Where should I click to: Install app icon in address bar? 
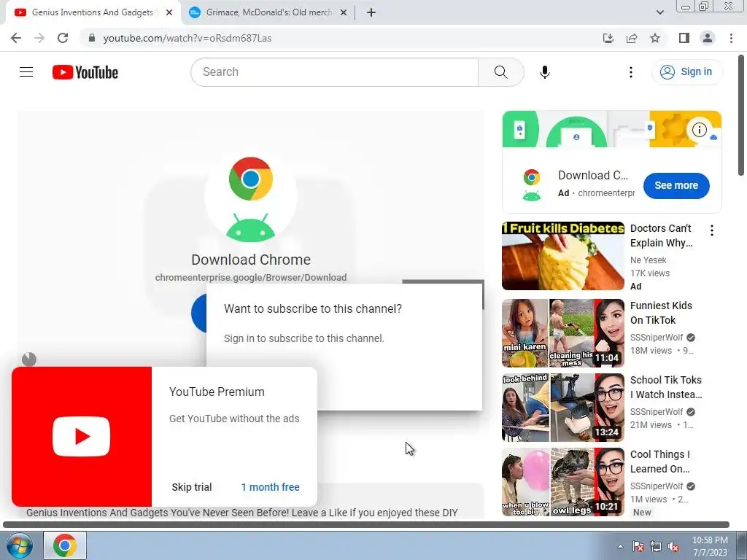click(608, 38)
